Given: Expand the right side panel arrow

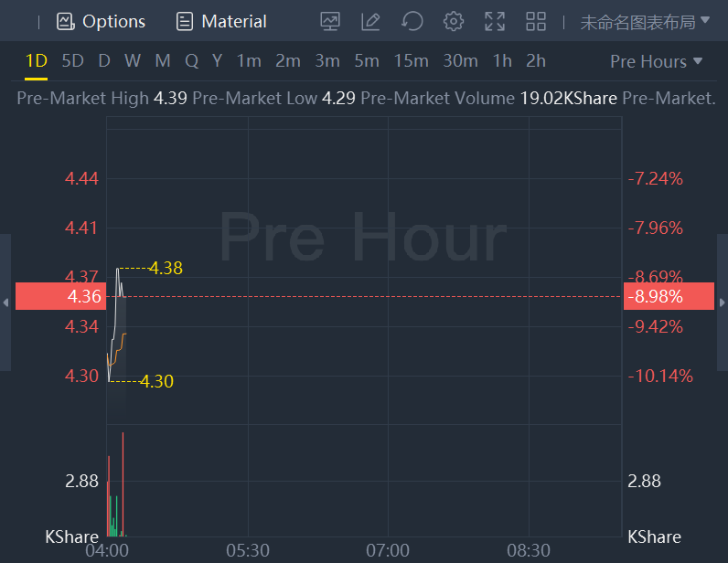Looking at the screenshot, I should coord(723,303).
